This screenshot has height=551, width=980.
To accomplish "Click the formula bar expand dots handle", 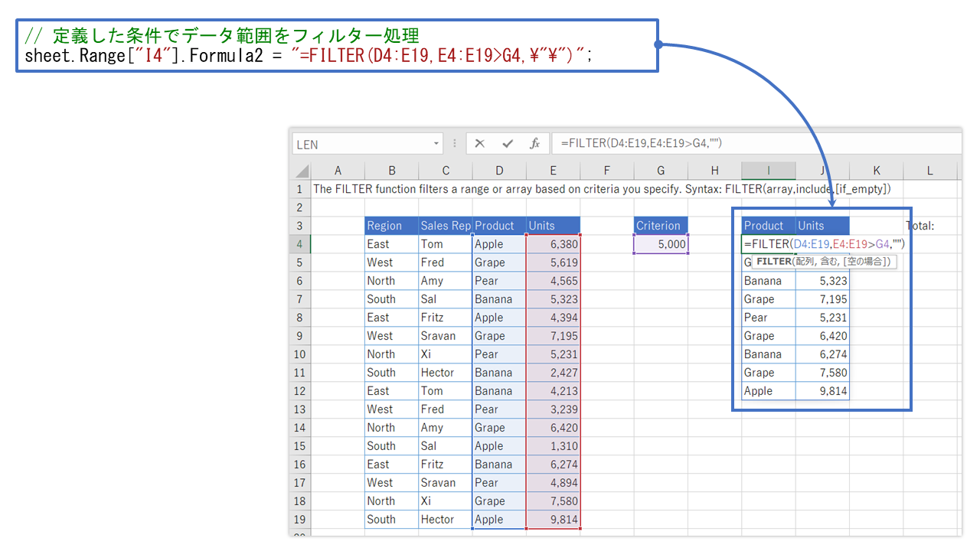I will [455, 143].
